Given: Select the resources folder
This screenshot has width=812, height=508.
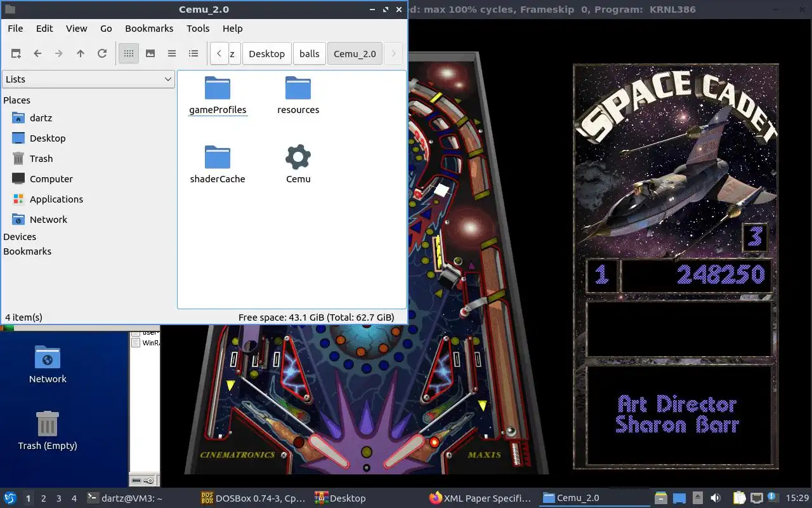Looking at the screenshot, I should [298, 95].
